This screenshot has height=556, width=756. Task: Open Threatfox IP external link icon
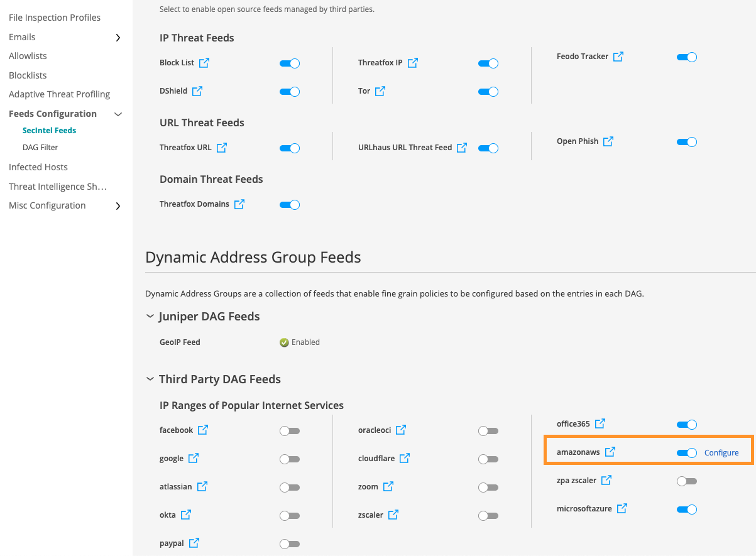coord(413,63)
